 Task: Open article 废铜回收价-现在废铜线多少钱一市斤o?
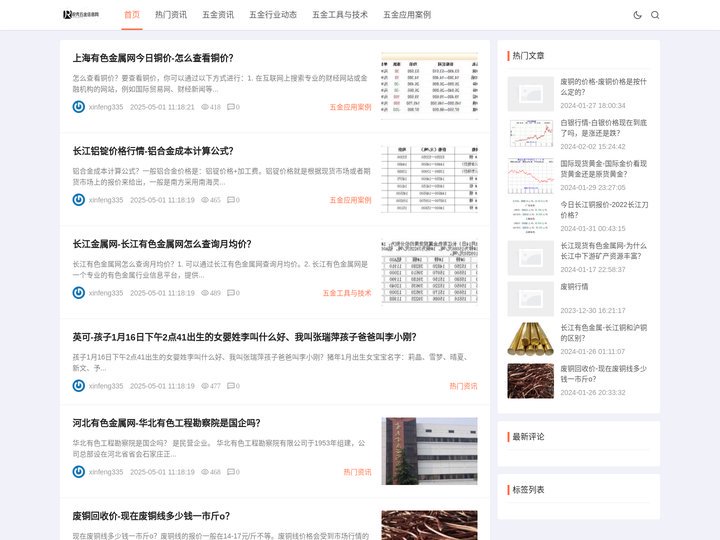coord(151,516)
